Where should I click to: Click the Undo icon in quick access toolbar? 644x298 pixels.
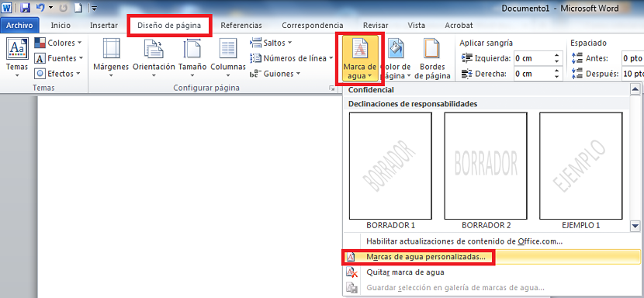(x=40, y=8)
